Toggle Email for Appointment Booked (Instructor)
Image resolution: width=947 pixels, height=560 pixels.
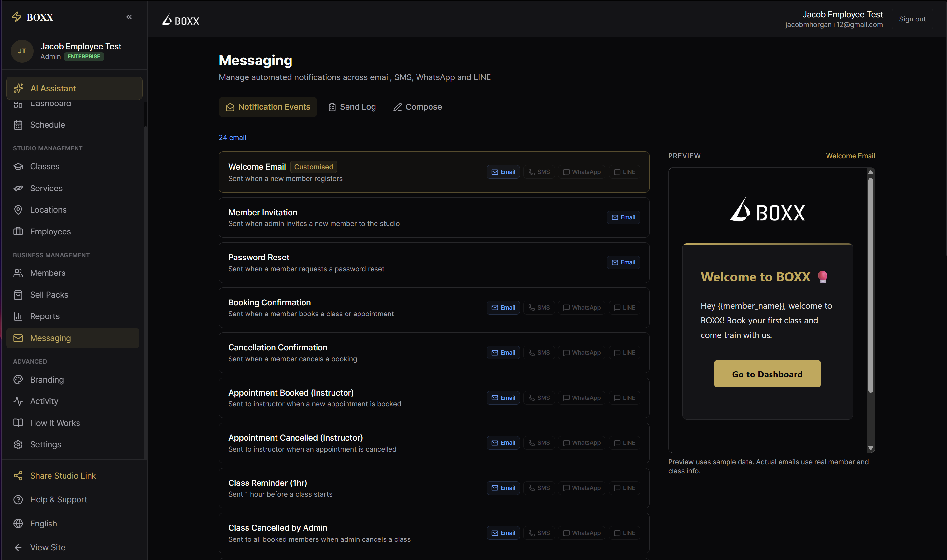(x=503, y=398)
